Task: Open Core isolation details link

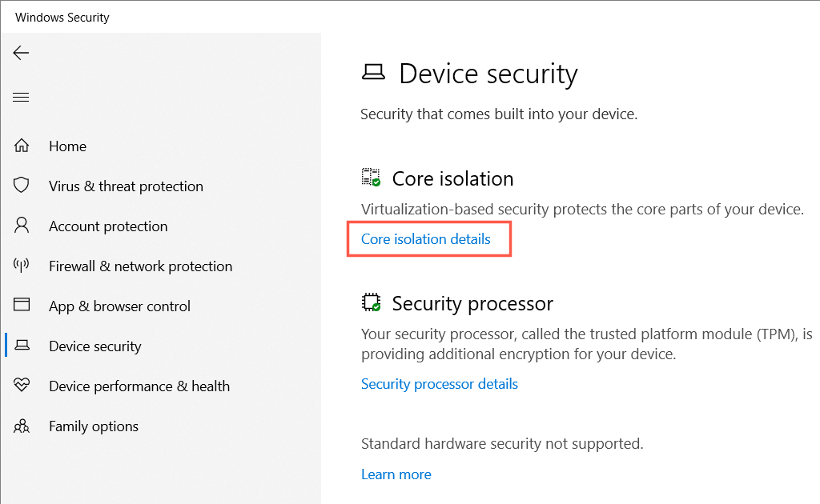Action: point(425,239)
